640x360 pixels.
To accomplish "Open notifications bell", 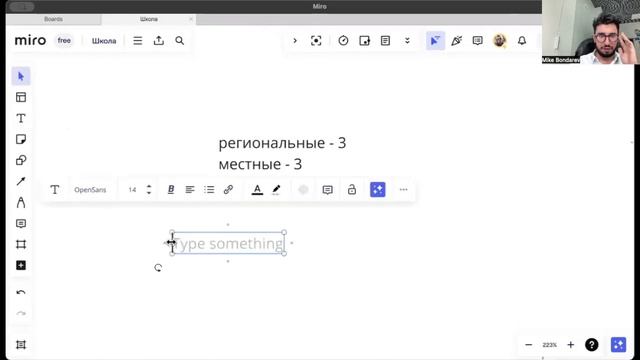I will click(522, 40).
